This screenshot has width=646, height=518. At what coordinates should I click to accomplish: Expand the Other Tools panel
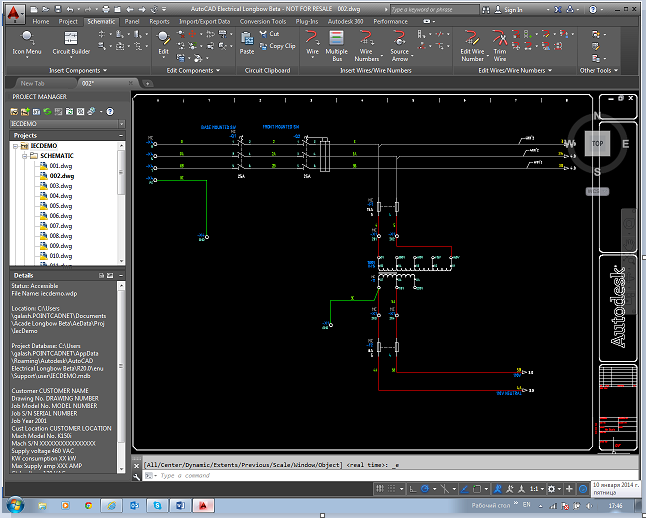click(599, 70)
